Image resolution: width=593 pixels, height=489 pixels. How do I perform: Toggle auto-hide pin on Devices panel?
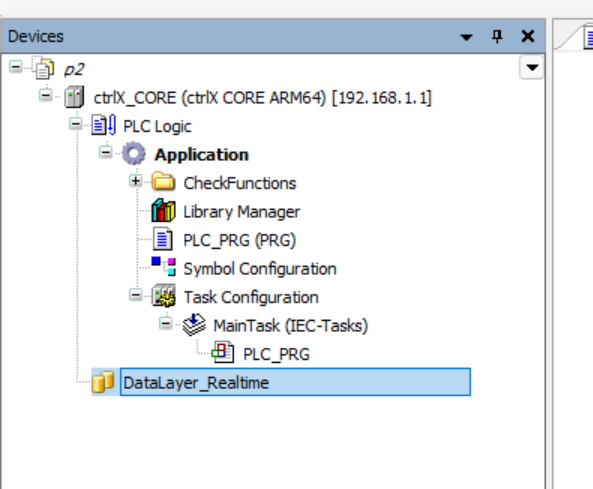[x=497, y=36]
